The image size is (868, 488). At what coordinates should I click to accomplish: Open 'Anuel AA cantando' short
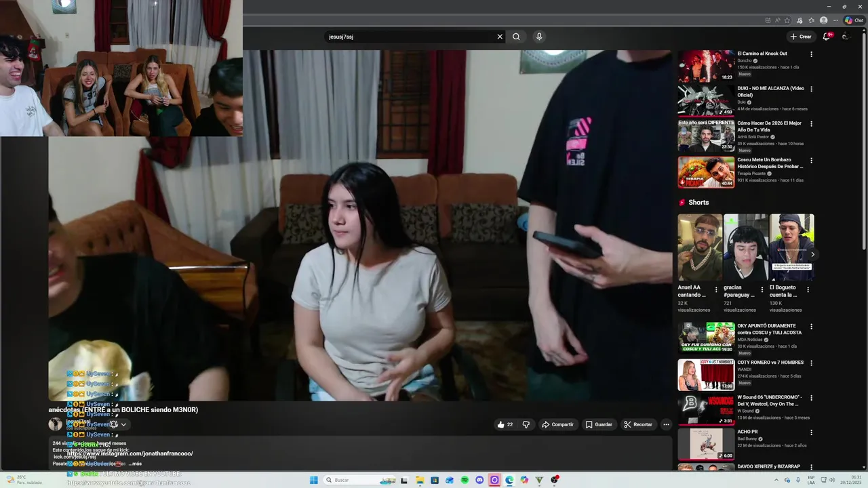(x=700, y=247)
